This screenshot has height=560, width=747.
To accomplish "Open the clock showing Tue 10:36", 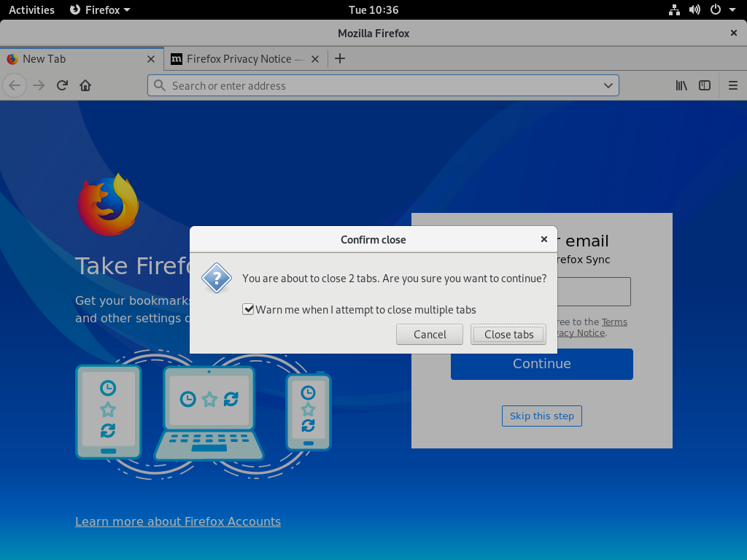I will pos(373,9).
